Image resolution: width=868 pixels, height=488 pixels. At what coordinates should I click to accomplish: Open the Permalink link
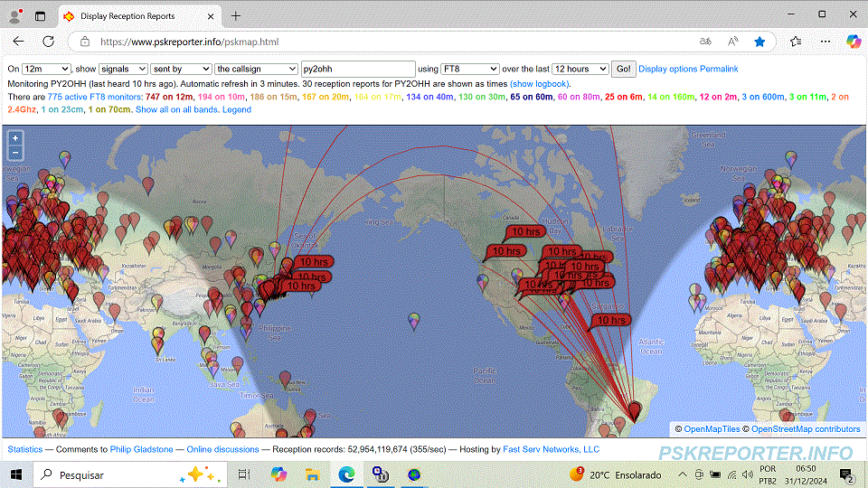(719, 70)
